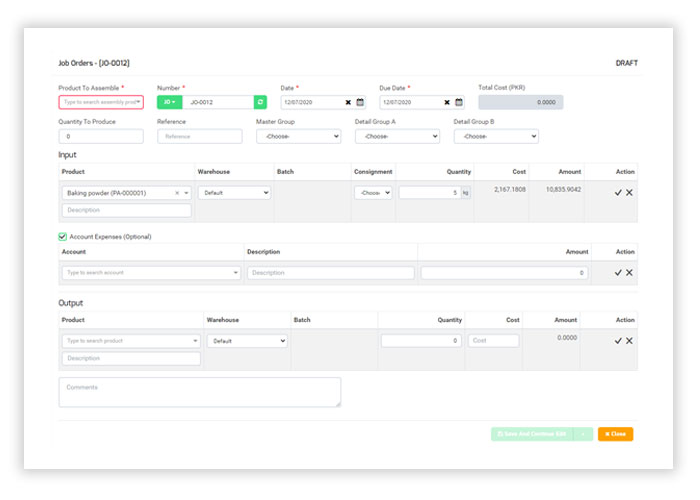Expand the Master Group dropdown

[x=298, y=136]
